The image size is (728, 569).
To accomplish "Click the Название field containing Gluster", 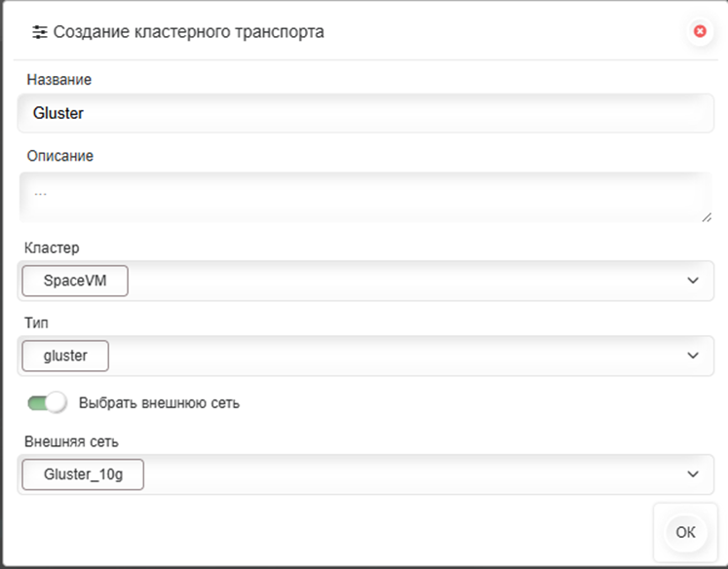I will (365, 113).
